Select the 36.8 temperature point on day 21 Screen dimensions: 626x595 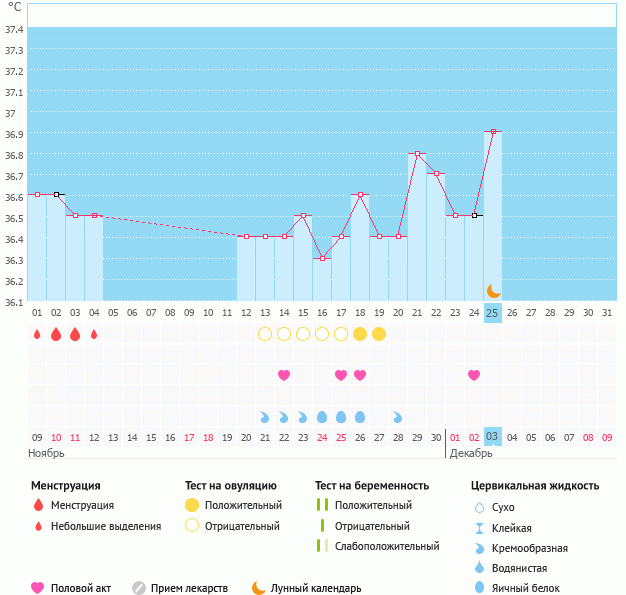(417, 153)
